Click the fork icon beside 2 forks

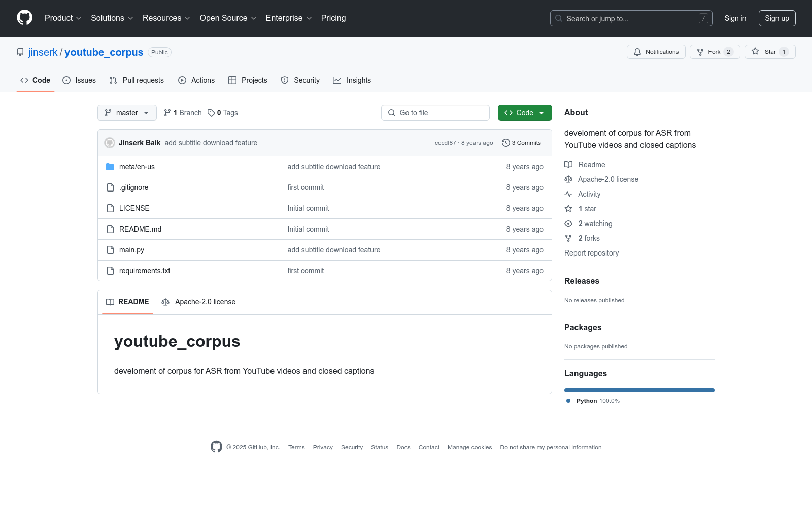(x=568, y=238)
